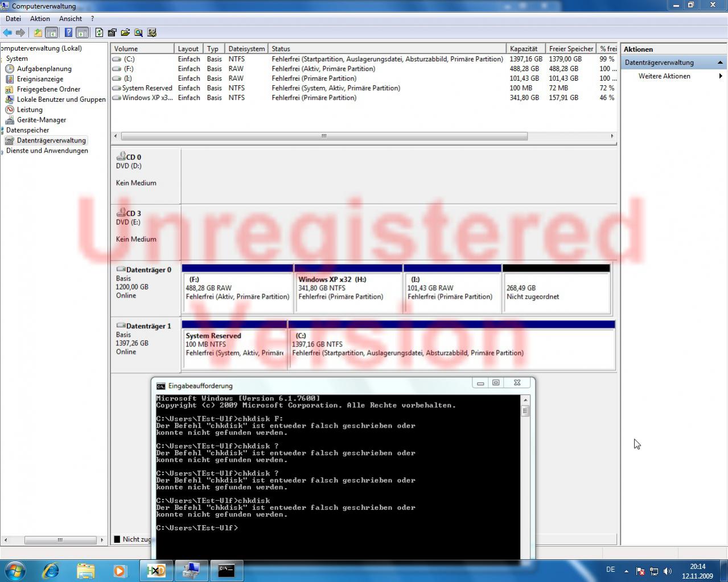
Task: Select the 268,49 GB unallocated space
Action: point(557,288)
